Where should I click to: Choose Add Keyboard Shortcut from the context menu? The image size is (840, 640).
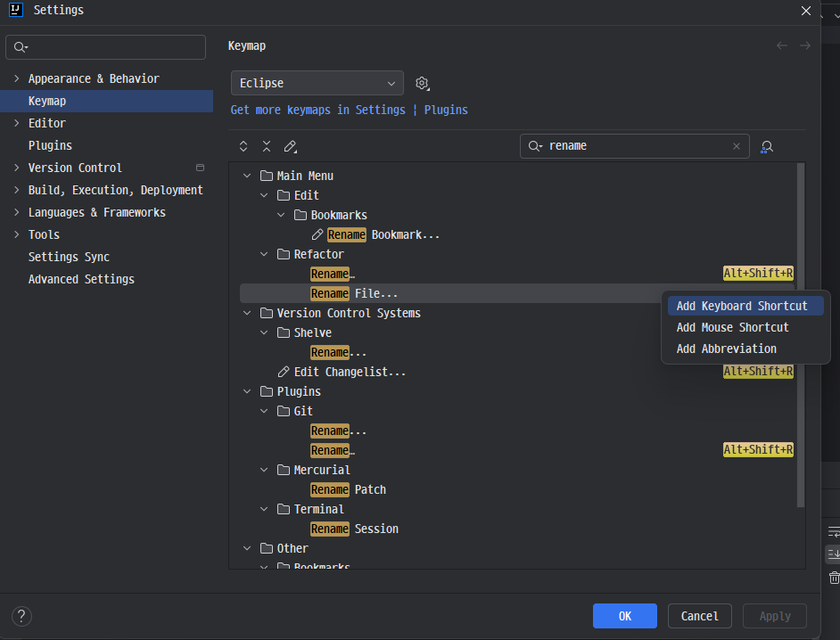745,305
